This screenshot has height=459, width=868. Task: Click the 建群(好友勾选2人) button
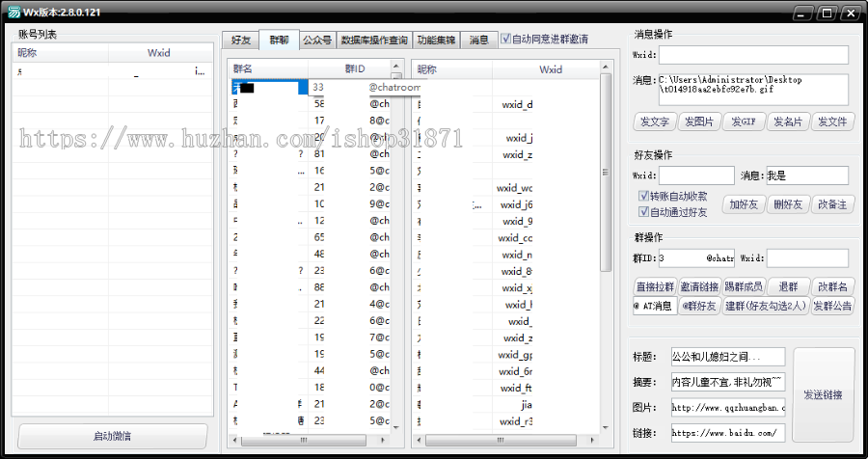[766, 306]
